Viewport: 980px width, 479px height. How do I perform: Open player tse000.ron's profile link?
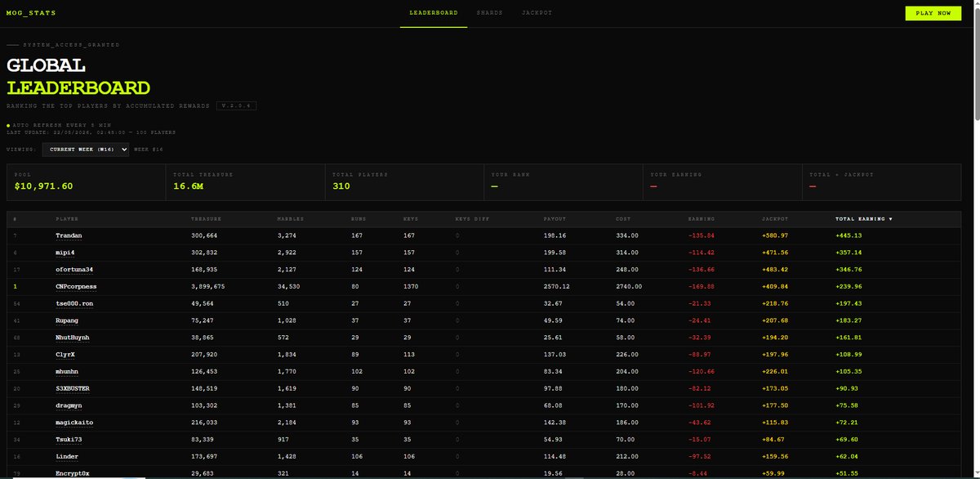click(x=74, y=304)
